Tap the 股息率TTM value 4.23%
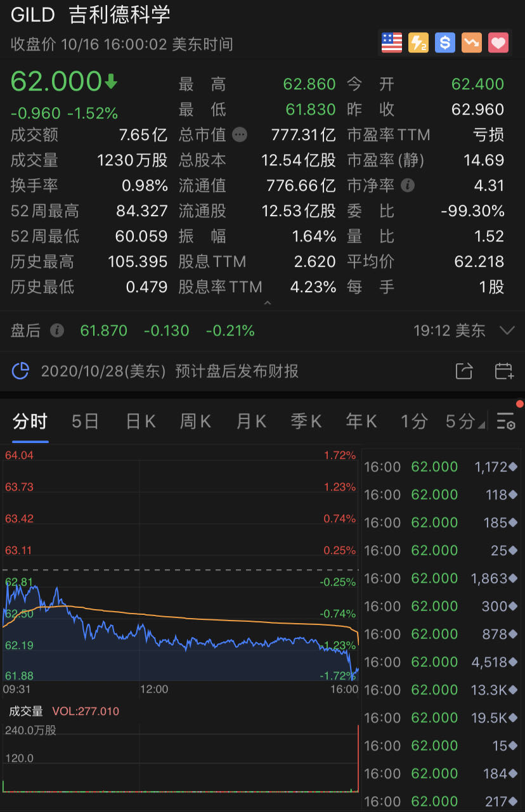 tap(313, 287)
